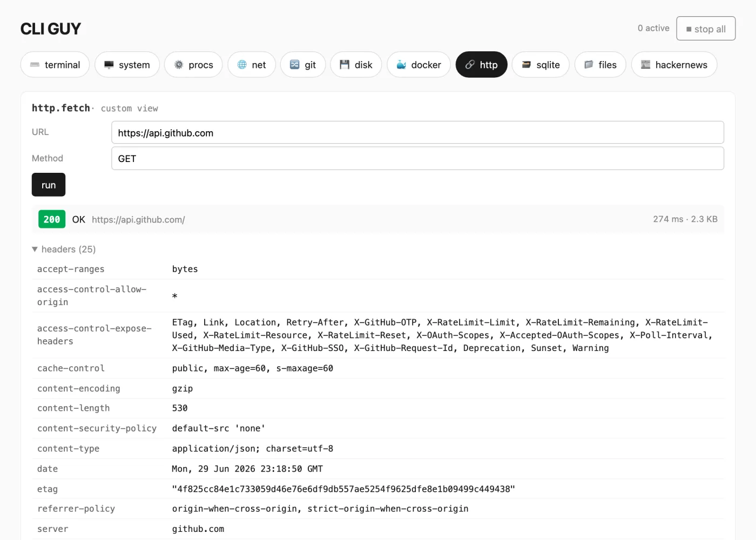The height and width of the screenshot is (540, 756).
Task: Switch to the files tab
Action: click(x=600, y=65)
